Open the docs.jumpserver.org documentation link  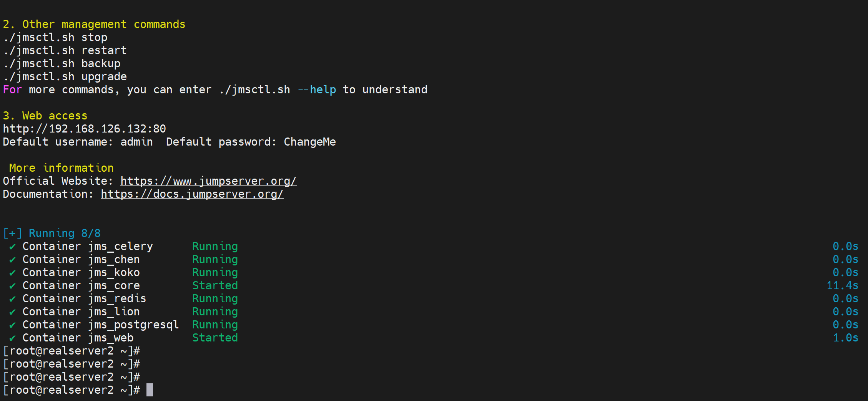pos(192,194)
